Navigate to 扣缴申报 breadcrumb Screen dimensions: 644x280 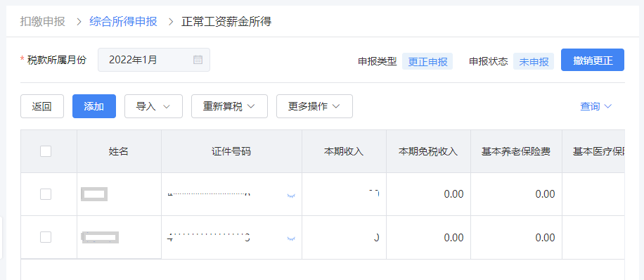tap(43, 22)
